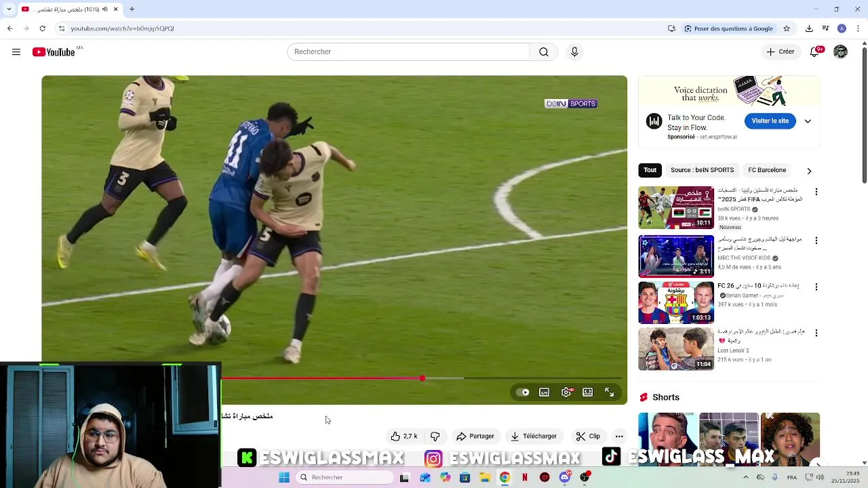This screenshot has height=488, width=868.
Task: Show more filter chips with right arrow
Action: point(809,171)
